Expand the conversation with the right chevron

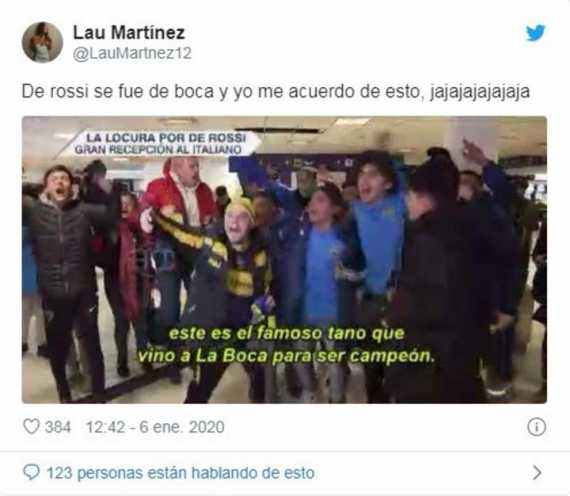pyautogui.click(x=537, y=473)
